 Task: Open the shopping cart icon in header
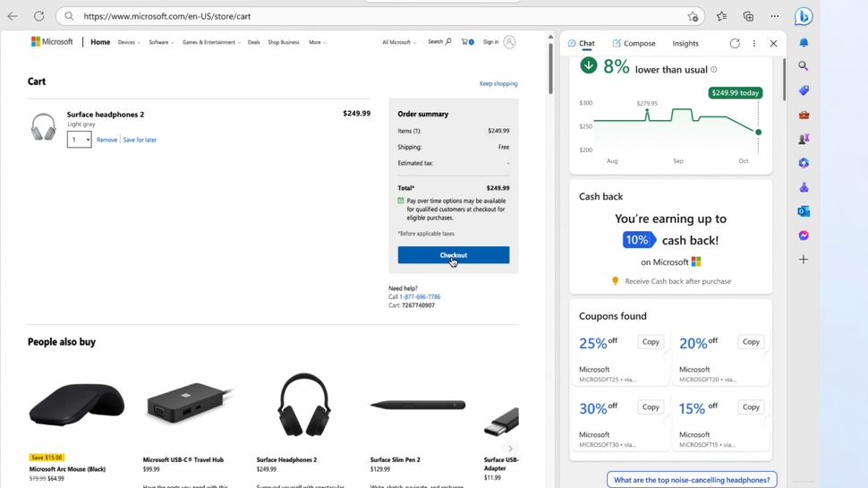[467, 41]
